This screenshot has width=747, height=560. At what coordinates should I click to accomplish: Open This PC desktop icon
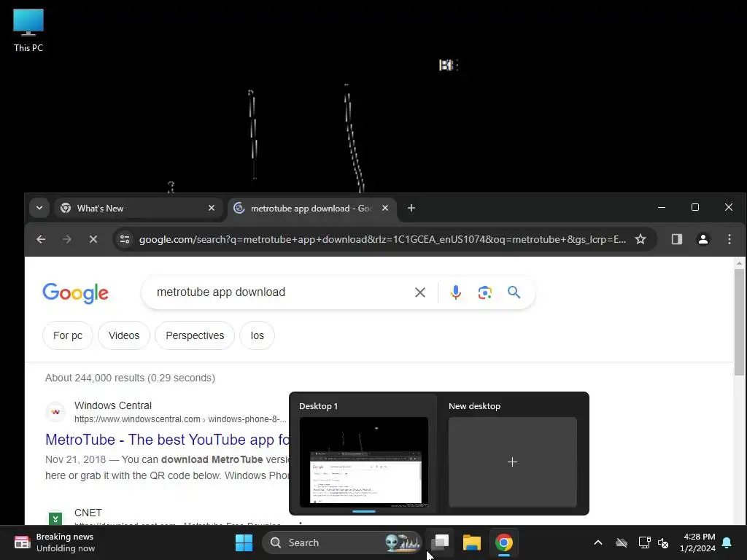(28, 30)
